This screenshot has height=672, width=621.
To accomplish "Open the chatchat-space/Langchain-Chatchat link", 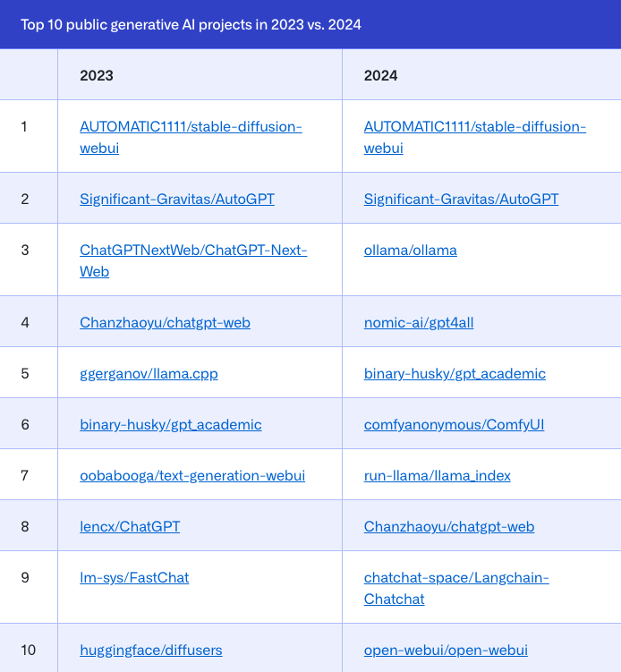I will click(x=456, y=578).
